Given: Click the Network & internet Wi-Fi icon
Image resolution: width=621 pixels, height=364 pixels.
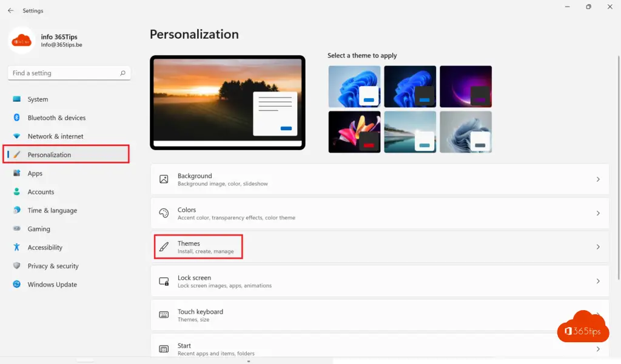Looking at the screenshot, I should (x=16, y=136).
